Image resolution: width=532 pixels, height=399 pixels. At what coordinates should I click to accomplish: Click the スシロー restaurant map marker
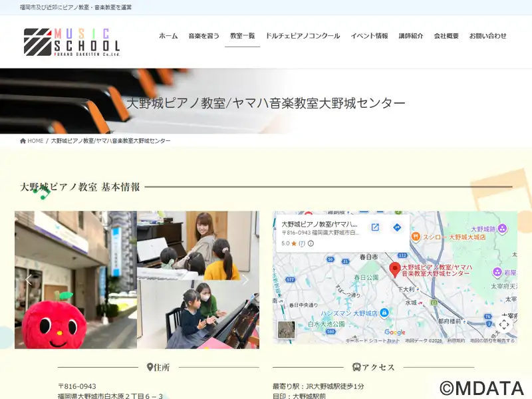pyautogui.click(x=416, y=236)
